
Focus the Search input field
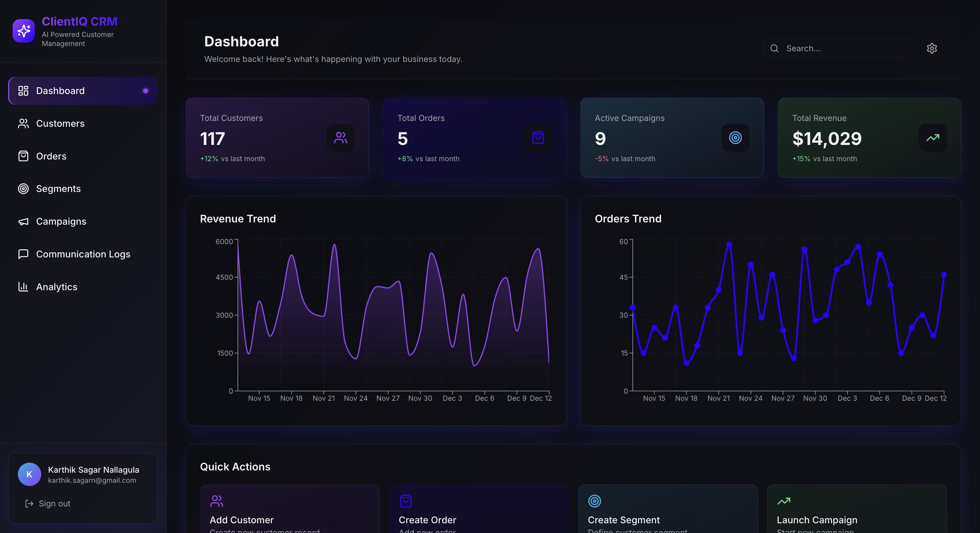[837, 48]
